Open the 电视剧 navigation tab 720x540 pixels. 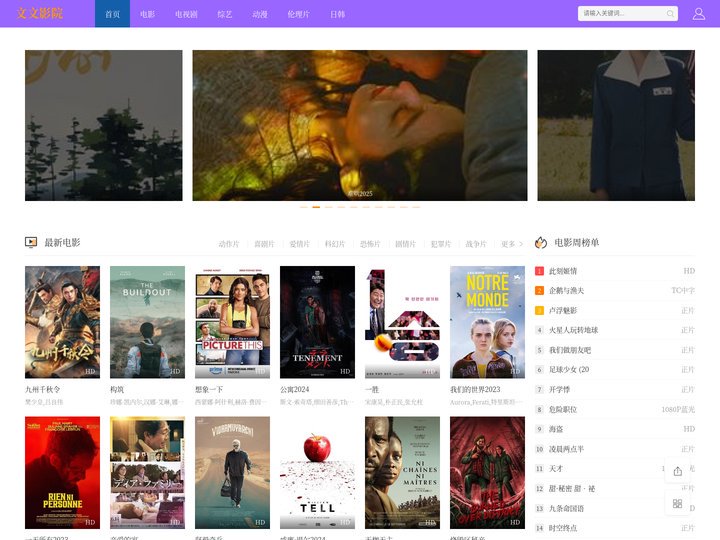tap(186, 14)
